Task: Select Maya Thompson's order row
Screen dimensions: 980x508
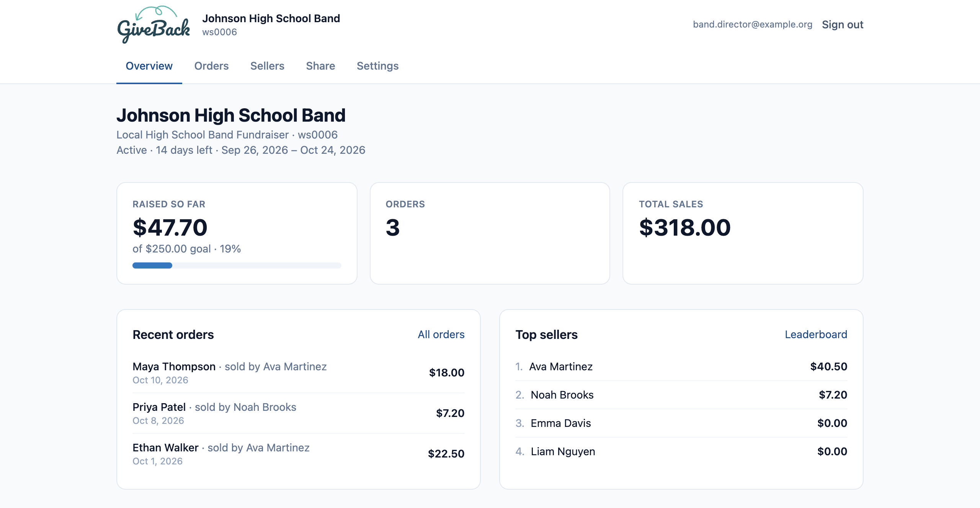Action: pyautogui.click(x=298, y=373)
